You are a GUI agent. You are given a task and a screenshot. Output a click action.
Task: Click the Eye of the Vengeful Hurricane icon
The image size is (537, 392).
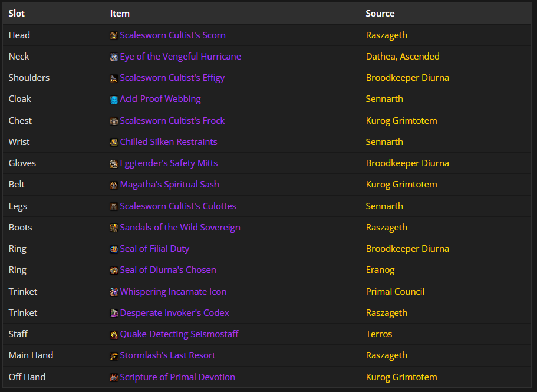point(114,57)
